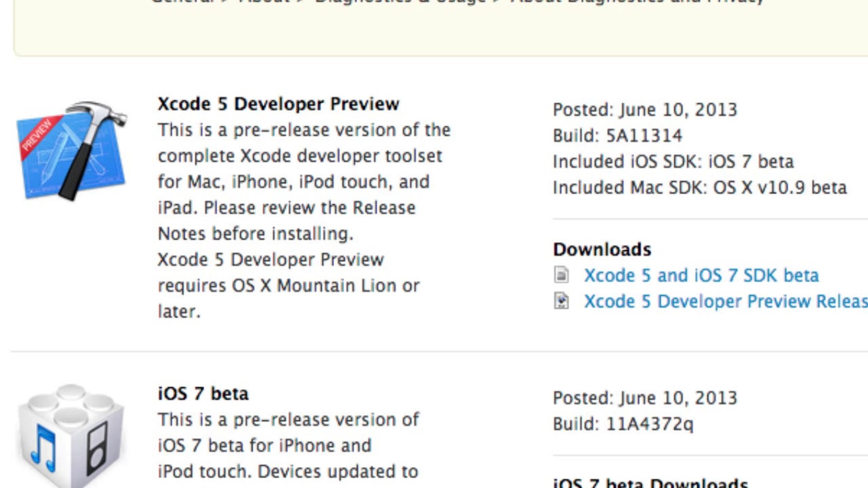Click the Included Mac SDK OS X v10.9 line
The height and width of the screenshot is (488, 868).
[x=699, y=188]
